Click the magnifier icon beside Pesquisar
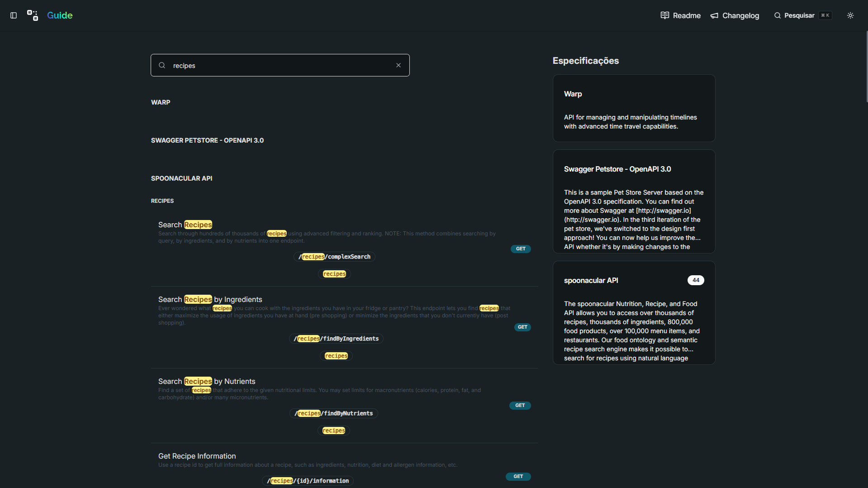This screenshot has height=488, width=868. (x=777, y=15)
